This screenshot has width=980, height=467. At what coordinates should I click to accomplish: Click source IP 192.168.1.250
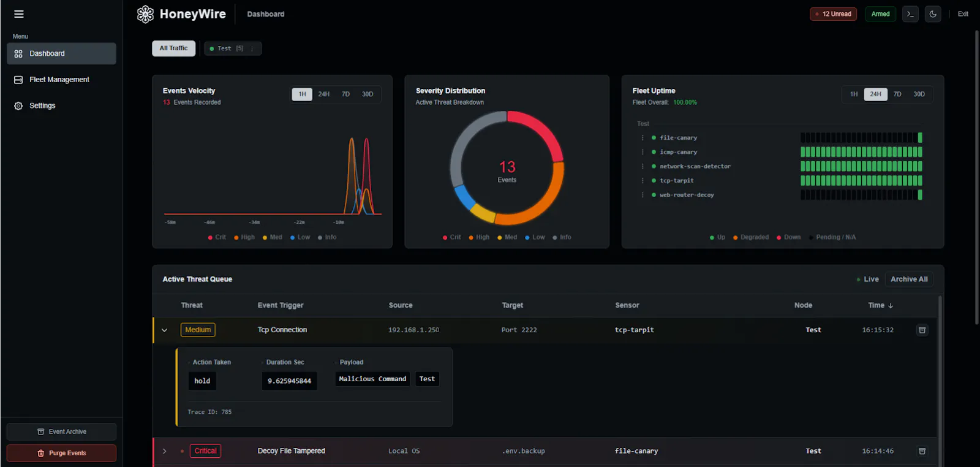click(413, 330)
